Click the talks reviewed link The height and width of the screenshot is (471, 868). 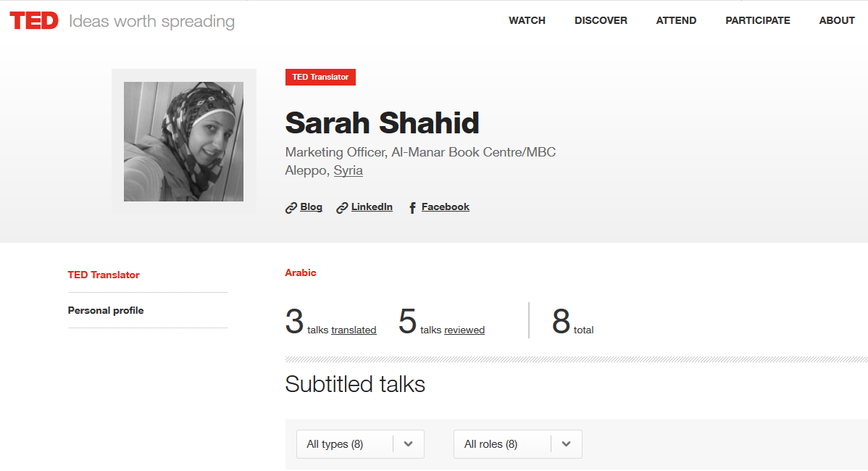464,330
